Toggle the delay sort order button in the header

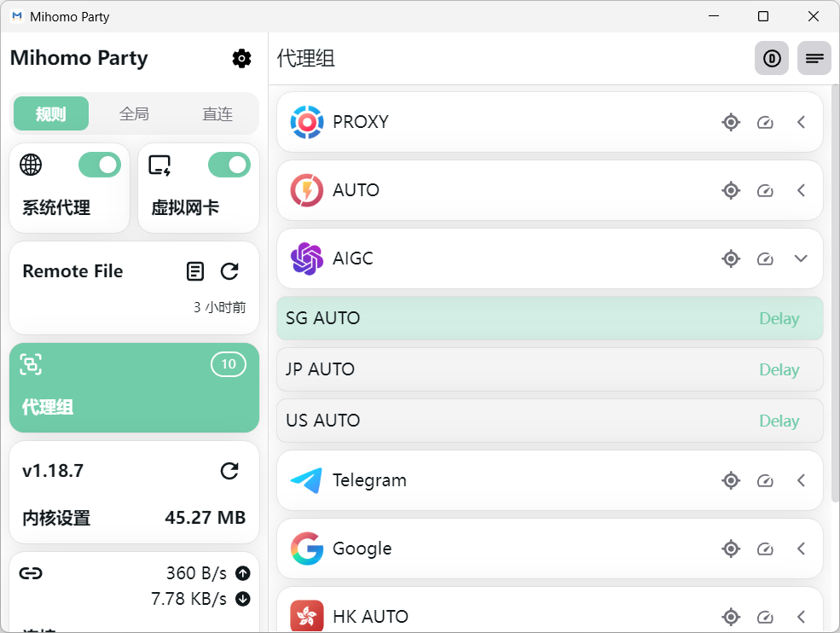[x=772, y=58]
